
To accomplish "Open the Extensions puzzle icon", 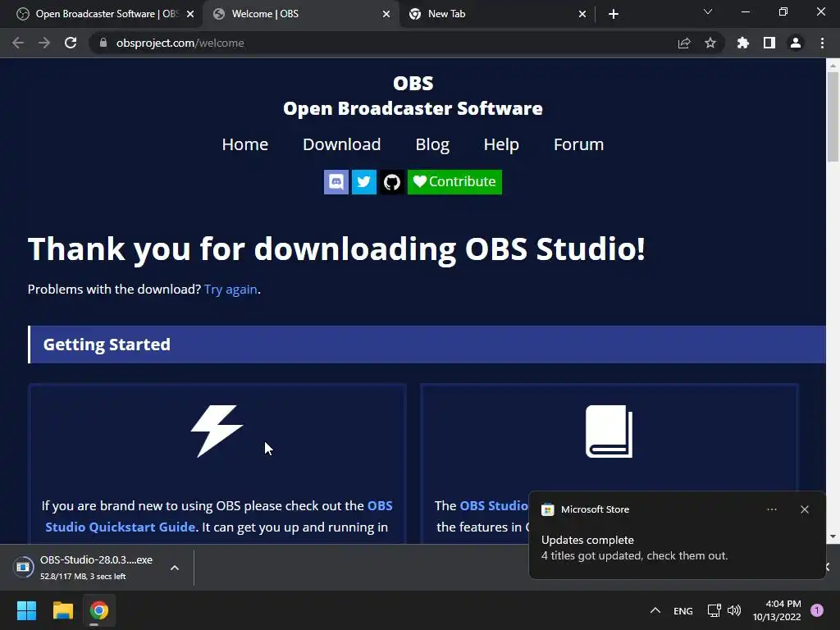I will [x=743, y=43].
